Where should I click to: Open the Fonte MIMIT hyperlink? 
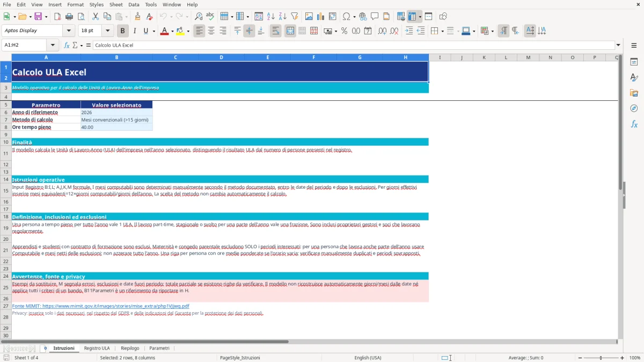pos(101,306)
